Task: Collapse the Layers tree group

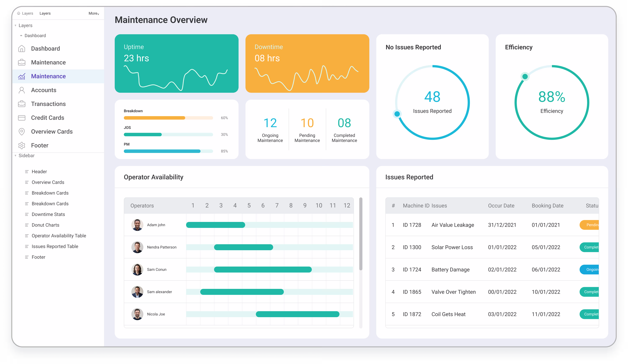Action: tap(15, 25)
